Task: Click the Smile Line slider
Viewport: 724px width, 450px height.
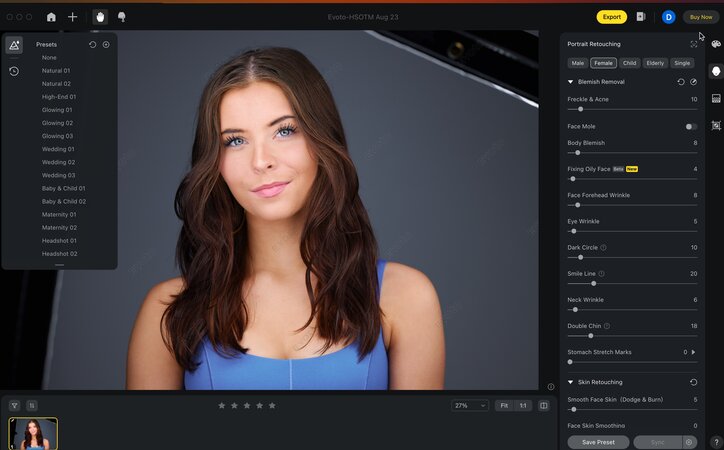Action: [x=593, y=283]
